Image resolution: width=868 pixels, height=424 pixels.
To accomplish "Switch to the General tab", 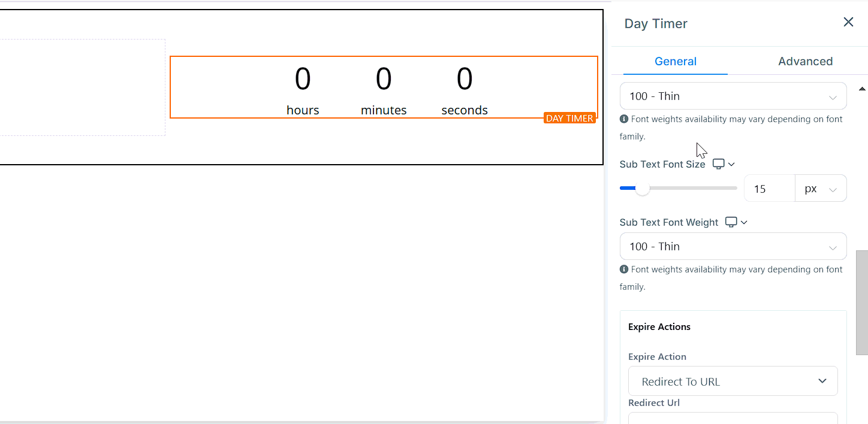I will [675, 61].
